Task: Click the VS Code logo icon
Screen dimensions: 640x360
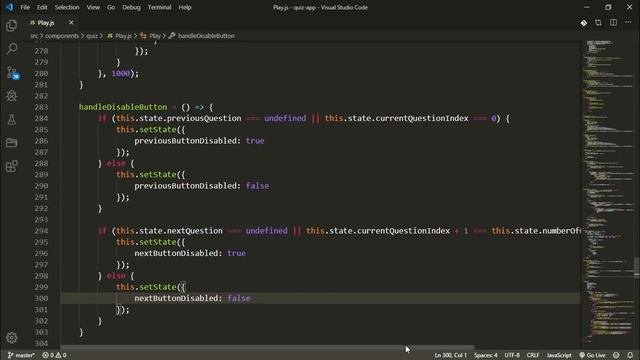Action: pos(9,7)
